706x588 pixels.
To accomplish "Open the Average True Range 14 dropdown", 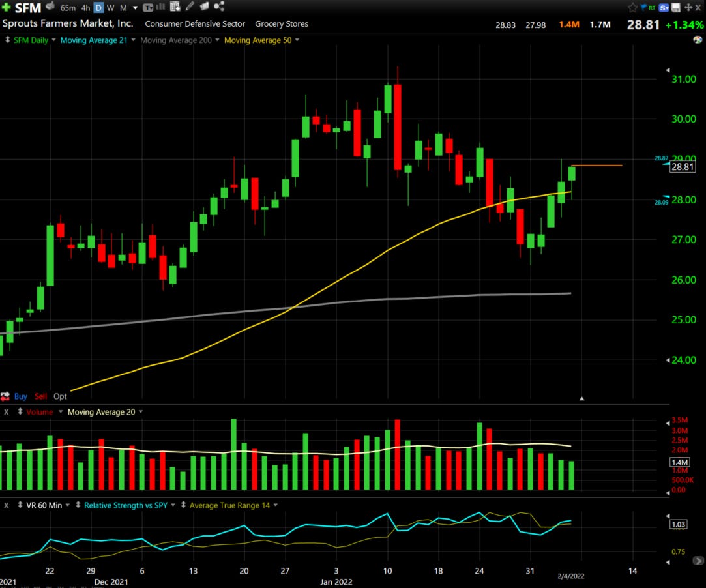I will click(x=276, y=505).
